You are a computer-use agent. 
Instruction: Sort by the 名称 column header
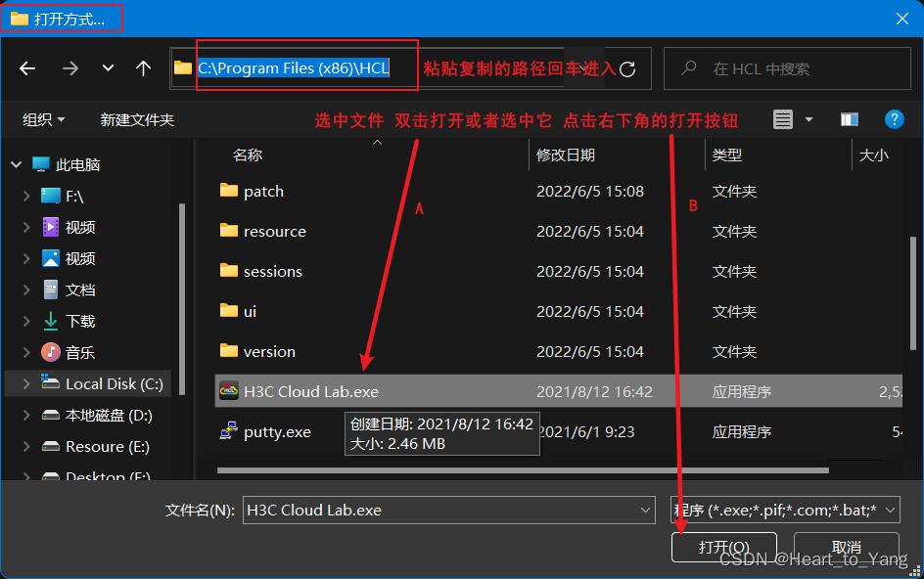(247, 155)
